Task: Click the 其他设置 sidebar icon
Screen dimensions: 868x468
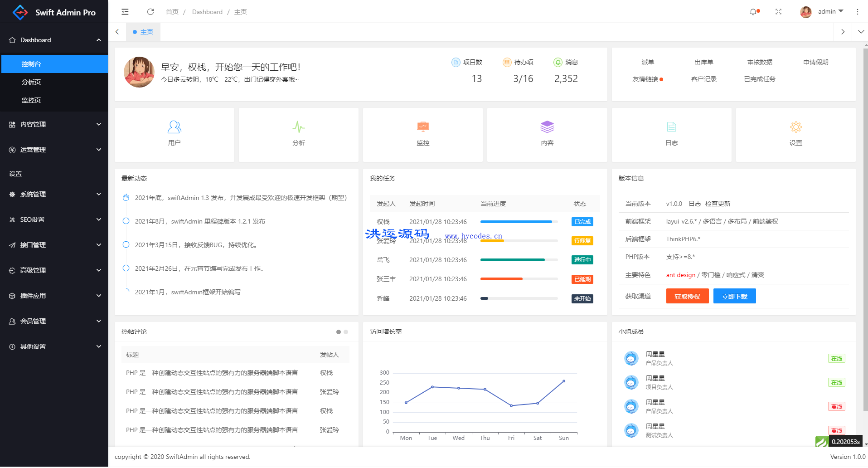Action: pyautogui.click(x=12, y=346)
